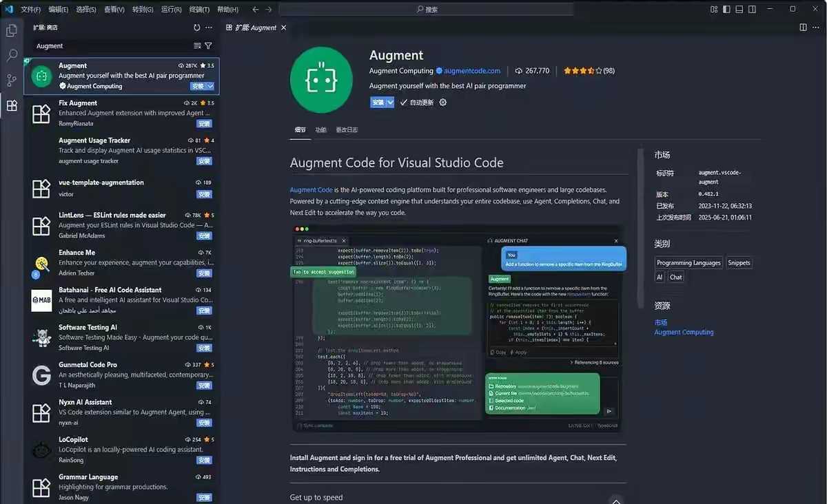
Task: Click the top command center search bar
Action: [427, 9]
